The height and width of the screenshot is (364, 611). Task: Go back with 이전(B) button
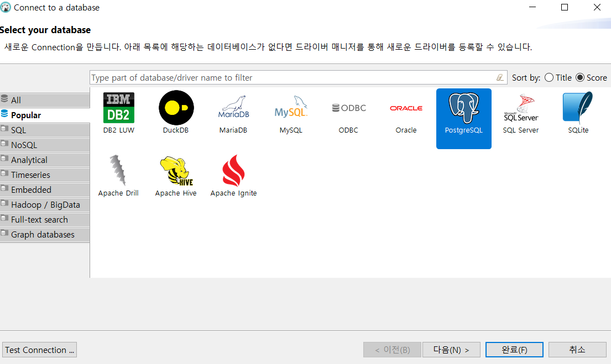coord(392,350)
